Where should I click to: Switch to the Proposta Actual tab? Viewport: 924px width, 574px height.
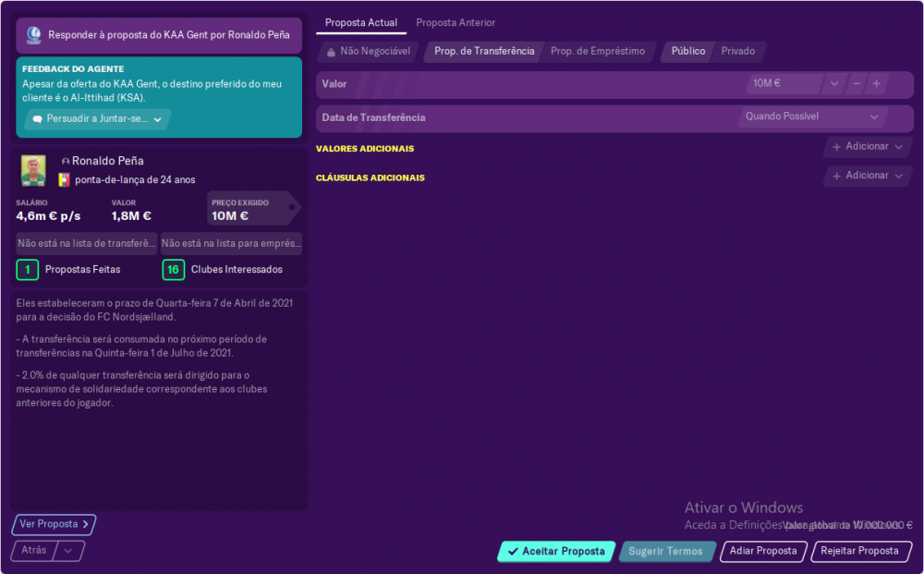361,23
